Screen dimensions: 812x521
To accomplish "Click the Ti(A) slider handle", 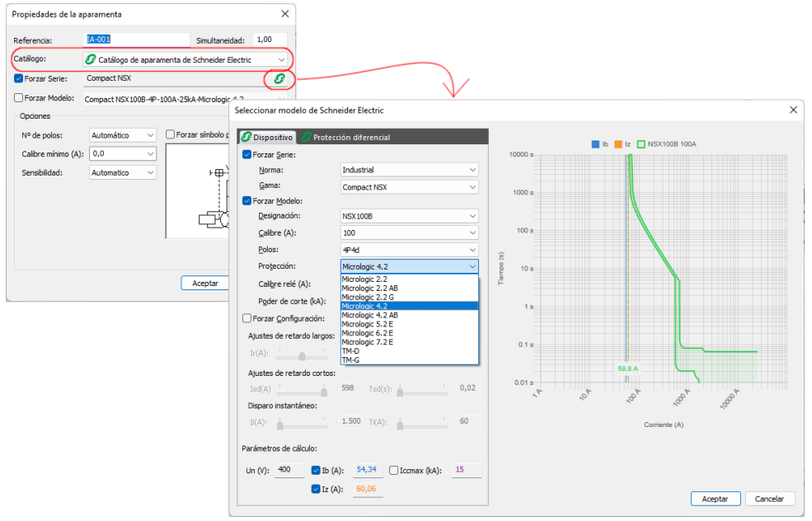I will pos(400,425).
